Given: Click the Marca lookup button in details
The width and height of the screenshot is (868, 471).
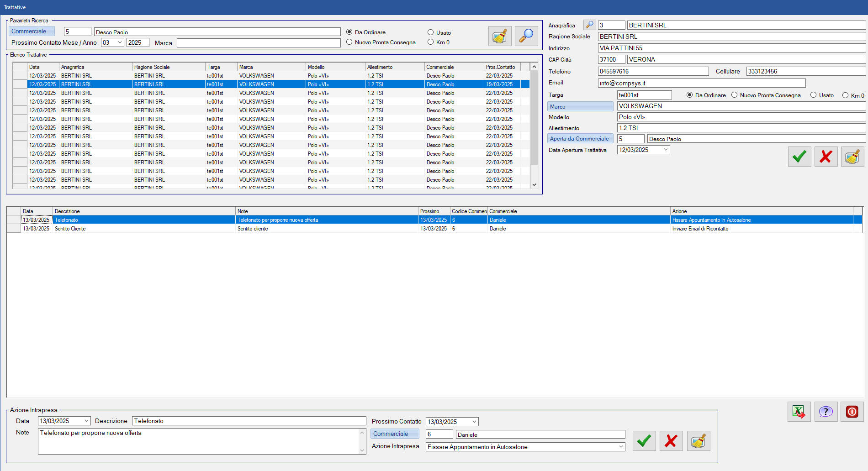Looking at the screenshot, I should 580,106.
